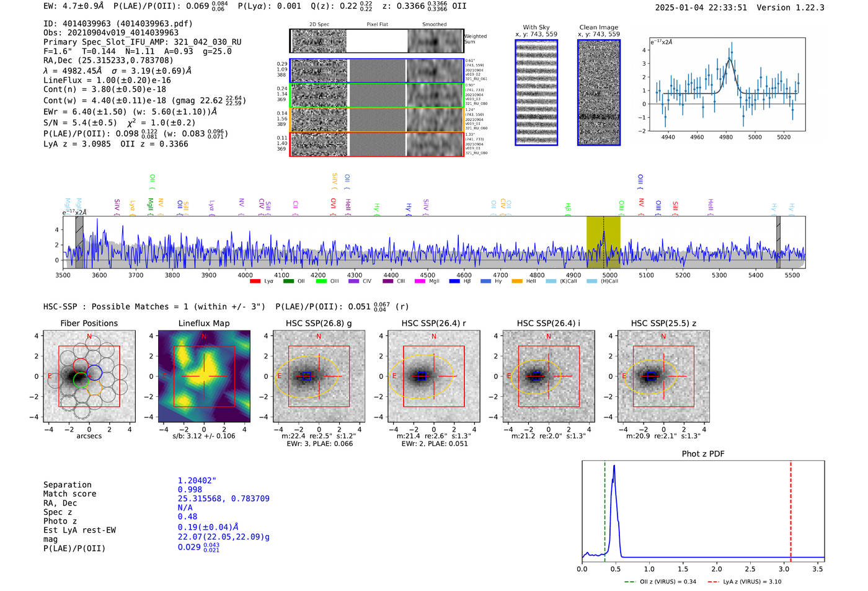
Task: Open the Gaussian emission line fit plot
Action: click(727, 84)
